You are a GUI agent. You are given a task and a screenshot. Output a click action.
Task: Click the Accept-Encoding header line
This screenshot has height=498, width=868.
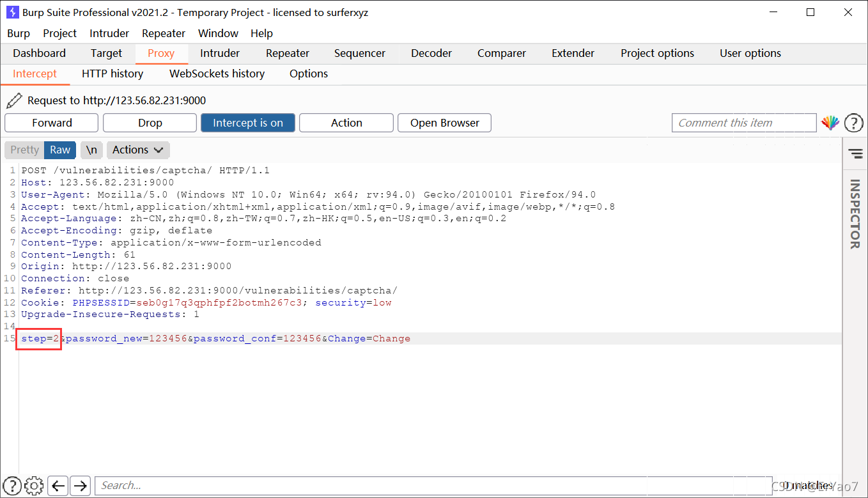[x=116, y=231]
